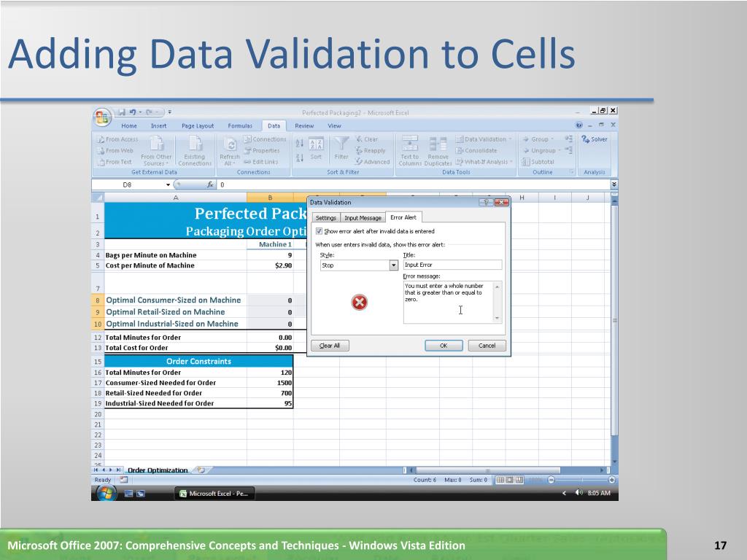Click the Clear All button

coord(330,346)
